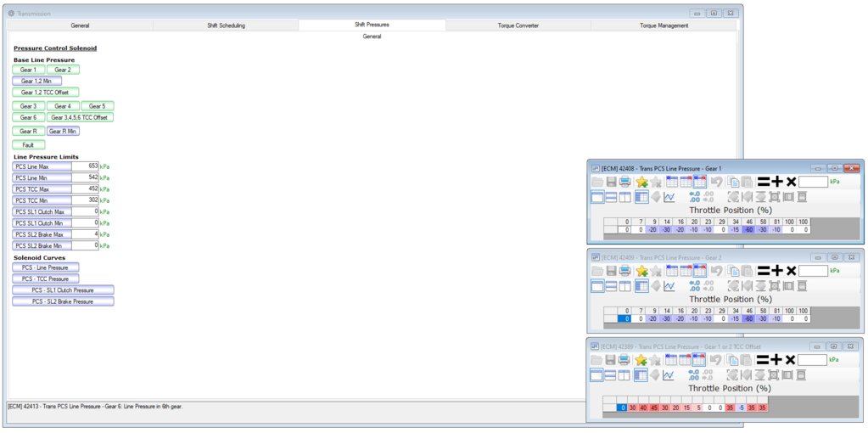Viewport: 868px width, 433px height.
Task: Switch to the General tab
Action: click(81, 25)
